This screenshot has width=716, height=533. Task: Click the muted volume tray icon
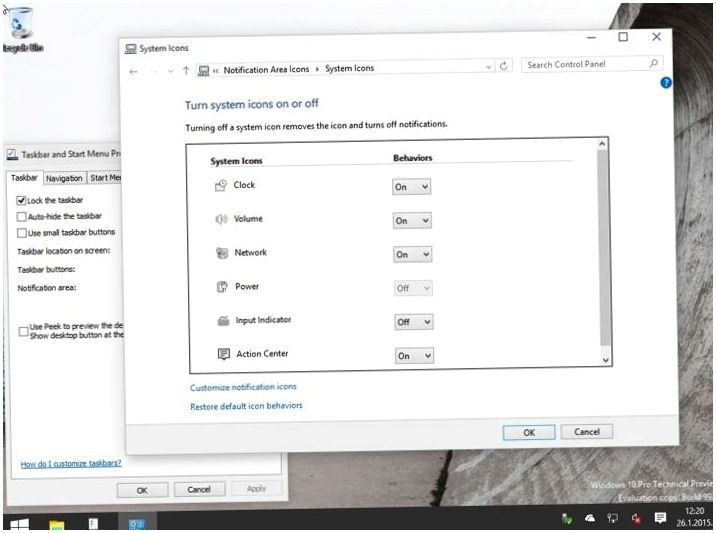636,518
